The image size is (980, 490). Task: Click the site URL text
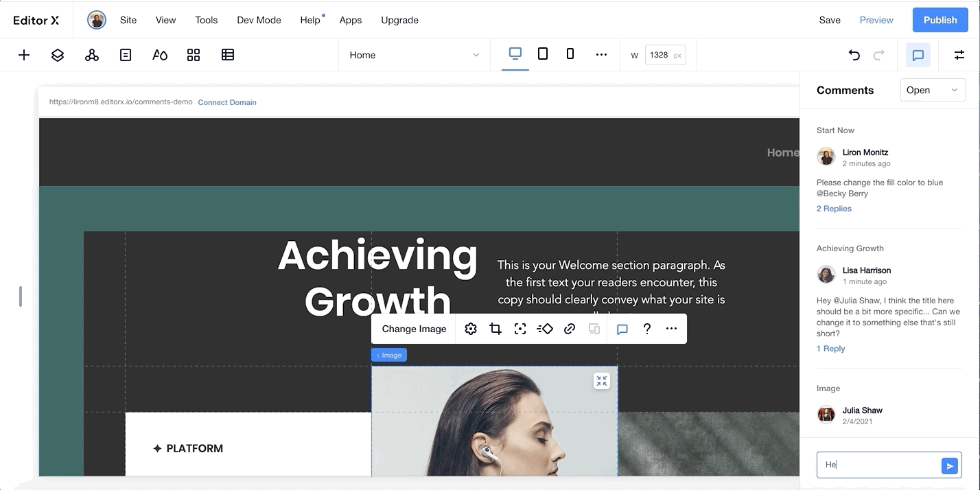(x=121, y=102)
